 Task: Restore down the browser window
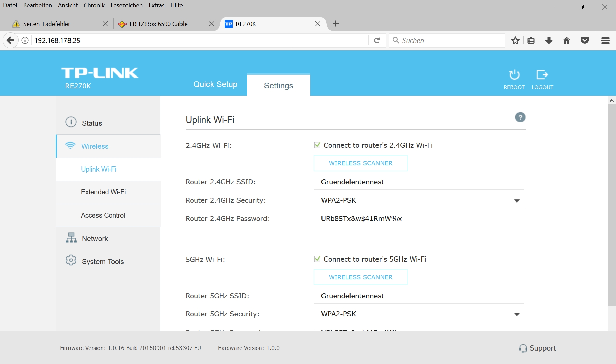point(581,7)
